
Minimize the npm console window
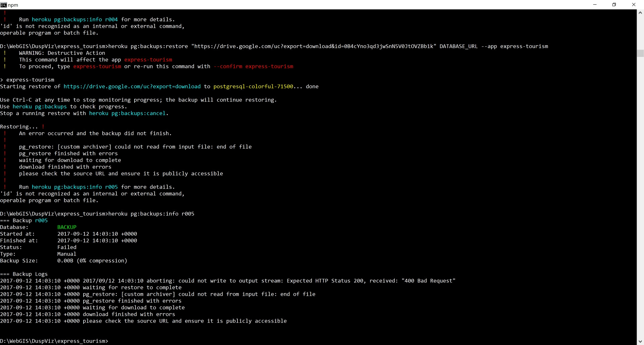point(595,5)
